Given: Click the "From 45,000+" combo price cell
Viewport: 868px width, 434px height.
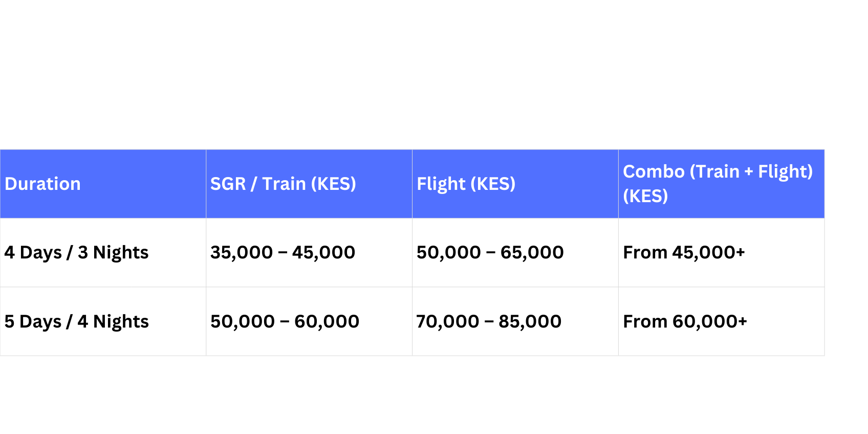Looking at the screenshot, I should [x=684, y=252].
